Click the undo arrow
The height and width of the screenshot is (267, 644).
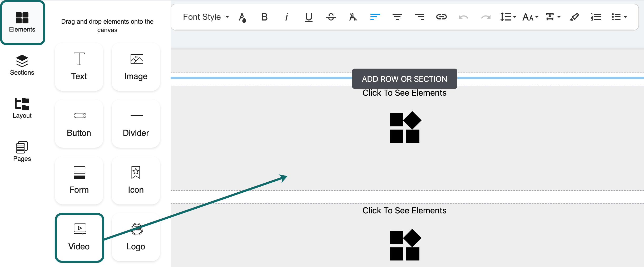(x=463, y=17)
